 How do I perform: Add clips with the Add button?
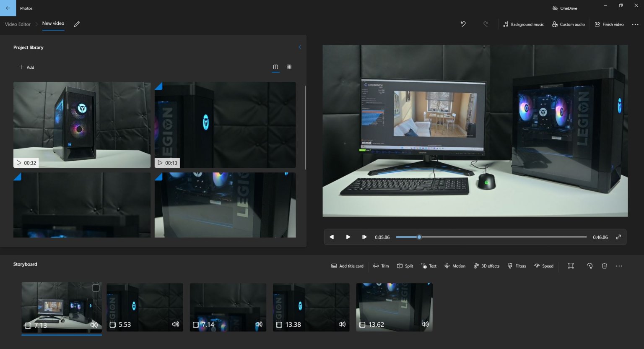click(x=26, y=67)
